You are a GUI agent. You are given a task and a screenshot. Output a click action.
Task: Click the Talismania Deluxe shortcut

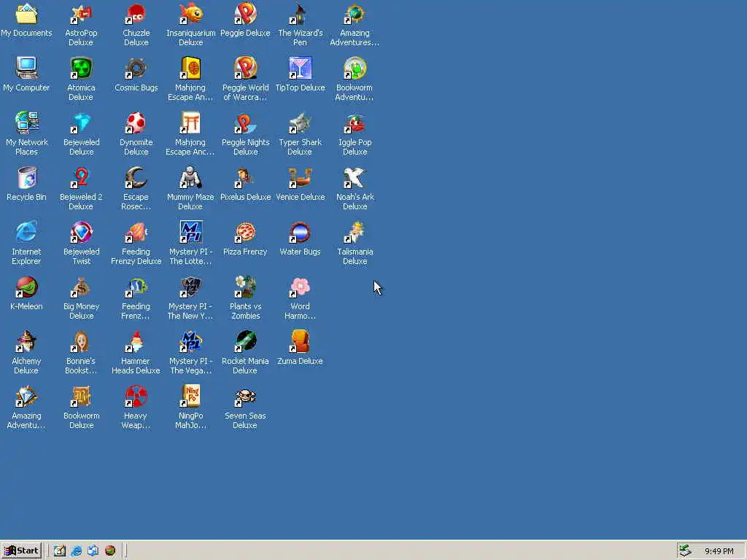[x=355, y=233]
